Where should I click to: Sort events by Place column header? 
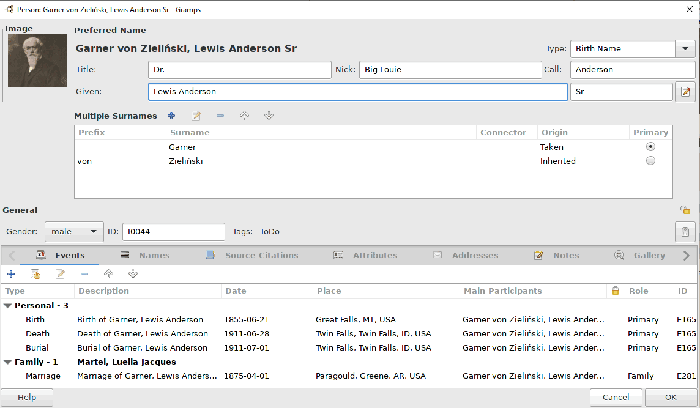[x=387, y=291]
